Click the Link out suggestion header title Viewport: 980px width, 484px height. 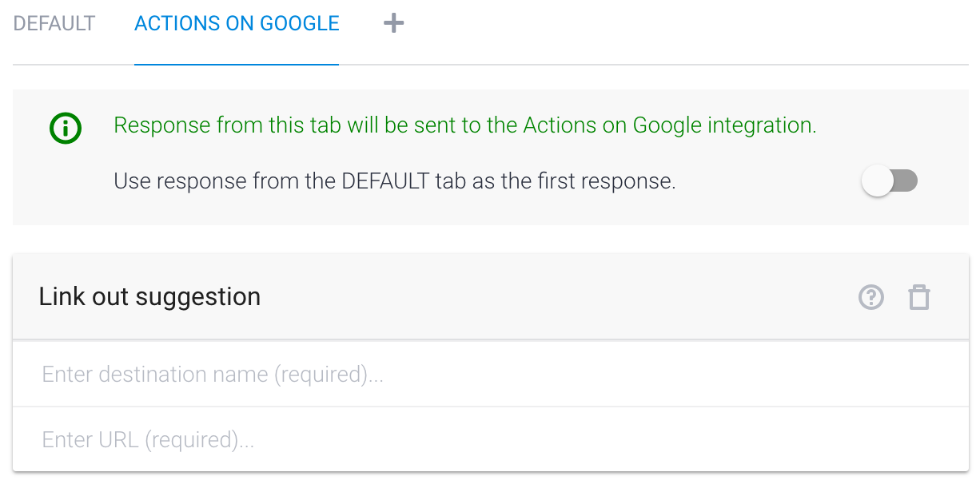(x=149, y=296)
